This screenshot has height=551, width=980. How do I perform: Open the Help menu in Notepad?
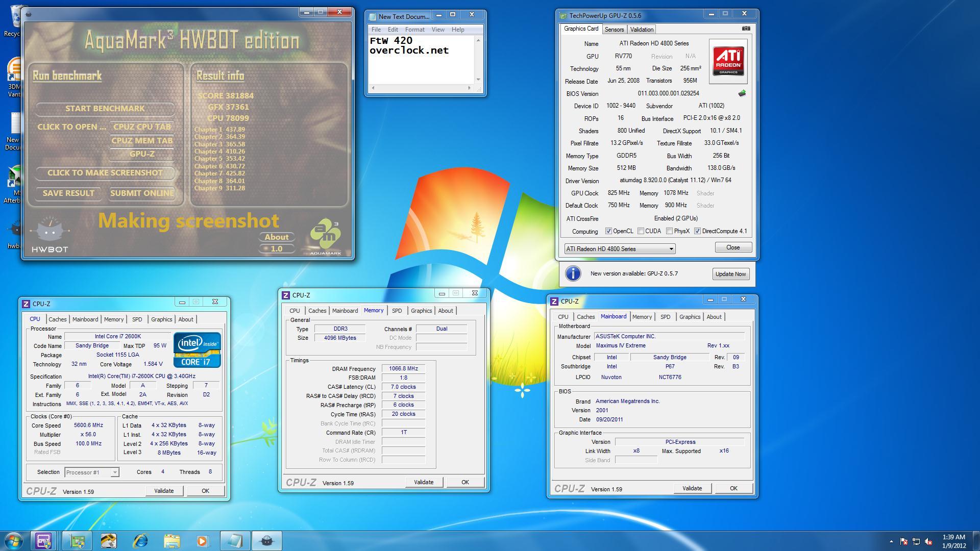pyautogui.click(x=458, y=30)
